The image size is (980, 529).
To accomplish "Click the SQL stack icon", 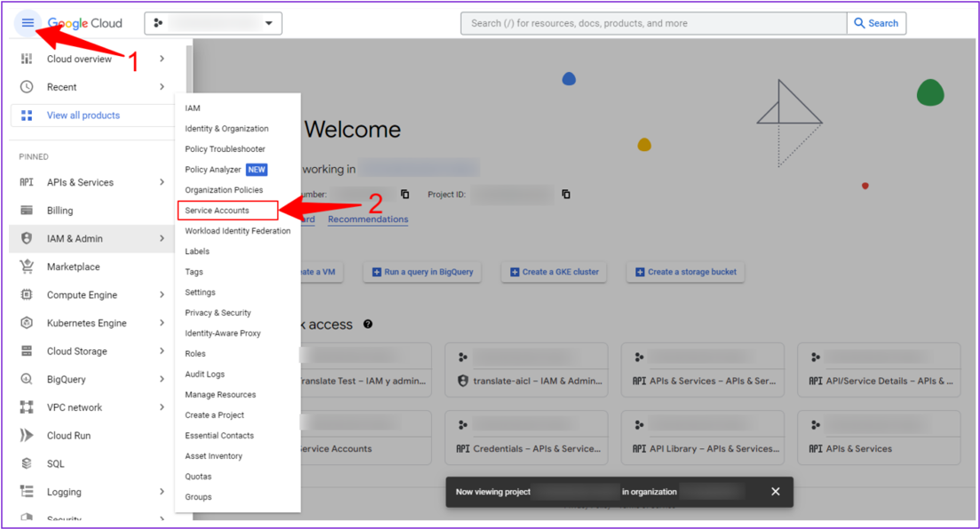I will 27,463.
